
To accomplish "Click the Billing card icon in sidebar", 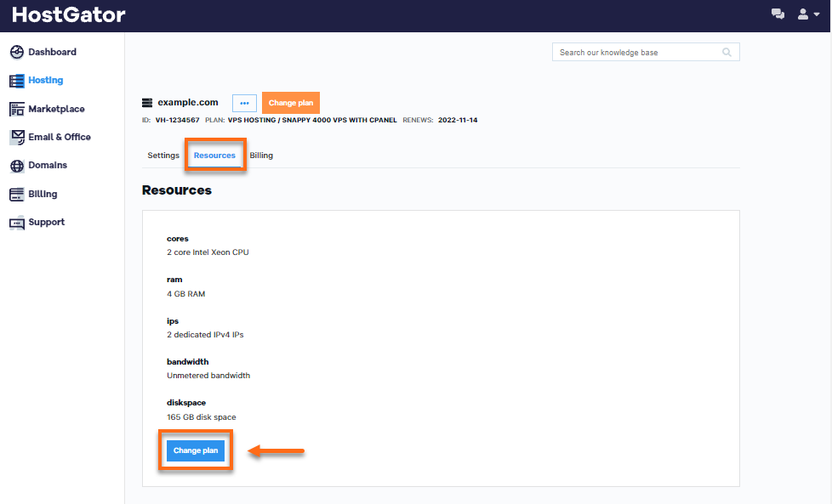I will [17, 194].
